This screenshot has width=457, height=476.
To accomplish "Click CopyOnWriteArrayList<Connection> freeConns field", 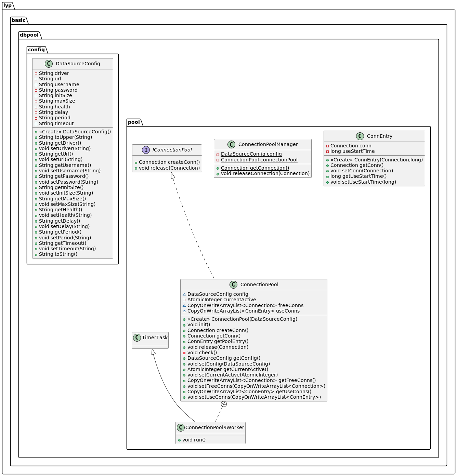I will (245, 305).
